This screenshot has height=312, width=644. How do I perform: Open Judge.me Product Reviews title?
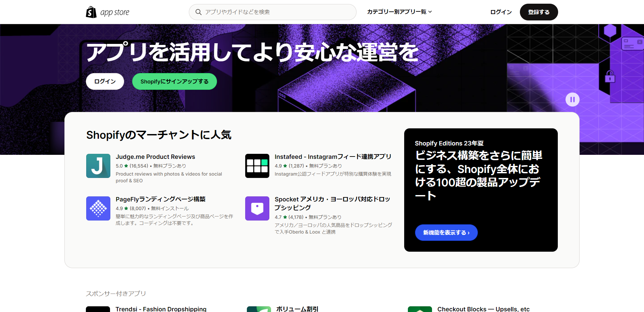click(155, 157)
